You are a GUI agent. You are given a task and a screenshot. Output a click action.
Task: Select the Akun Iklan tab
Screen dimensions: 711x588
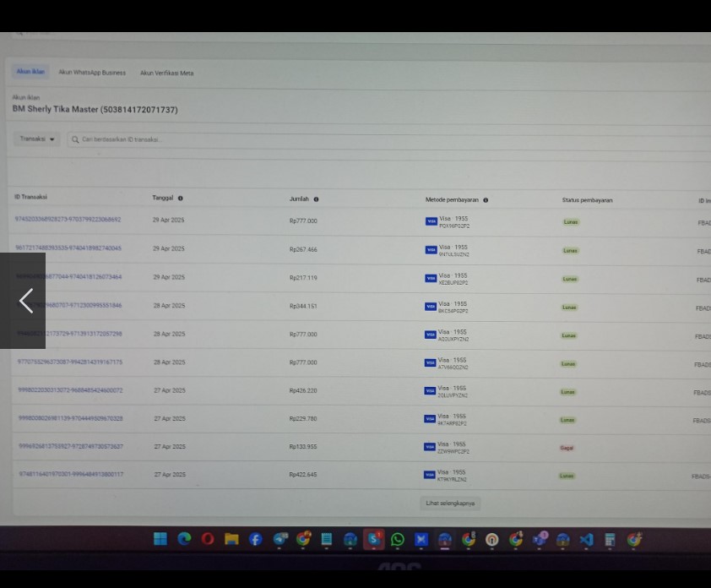(x=30, y=72)
